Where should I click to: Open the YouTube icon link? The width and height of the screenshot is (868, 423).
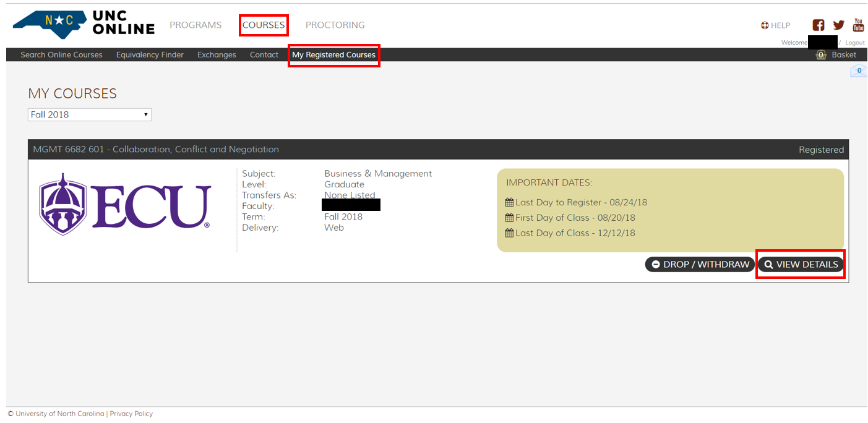coord(858,25)
